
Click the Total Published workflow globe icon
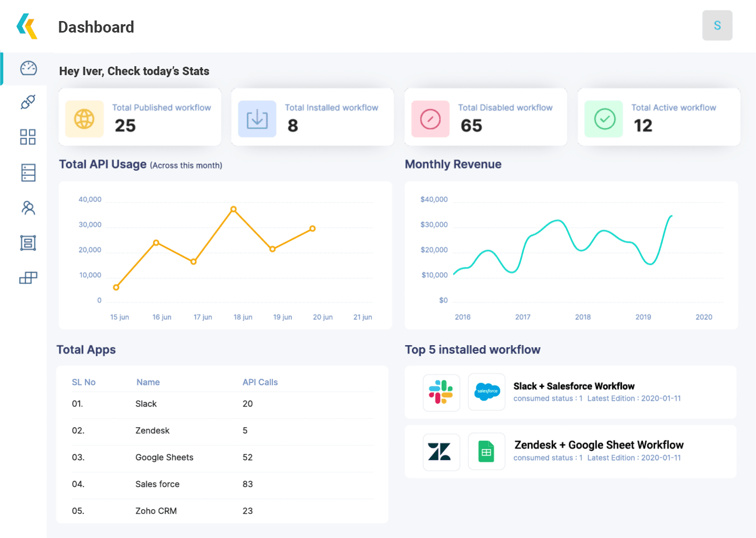coord(84,119)
